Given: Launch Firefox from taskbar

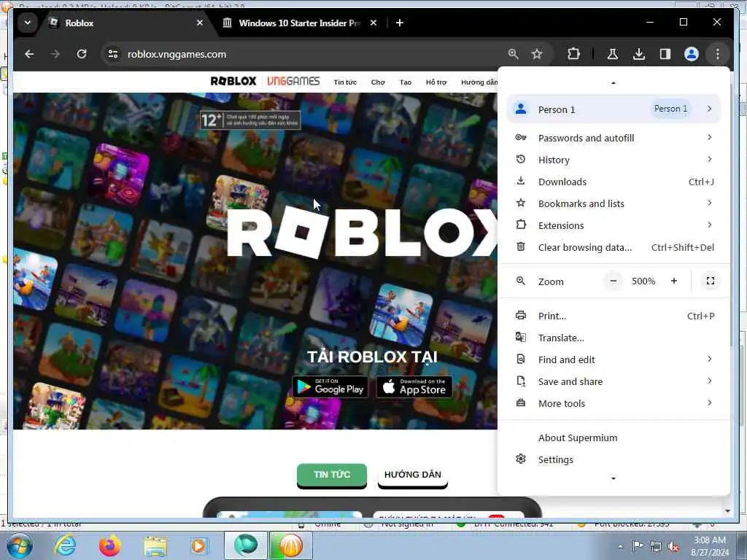Looking at the screenshot, I should point(109,545).
